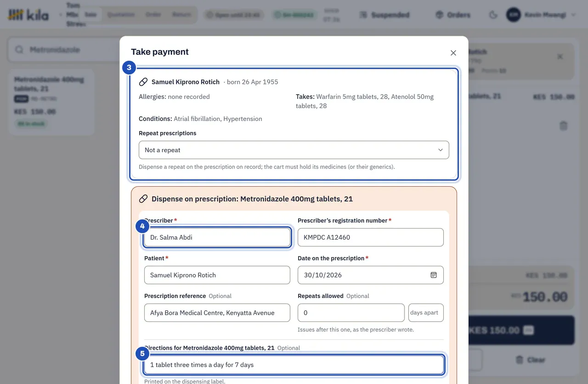Click the Directions for Metronidazole field
The width and height of the screenshot is (588, 384).
click(294, 365)
